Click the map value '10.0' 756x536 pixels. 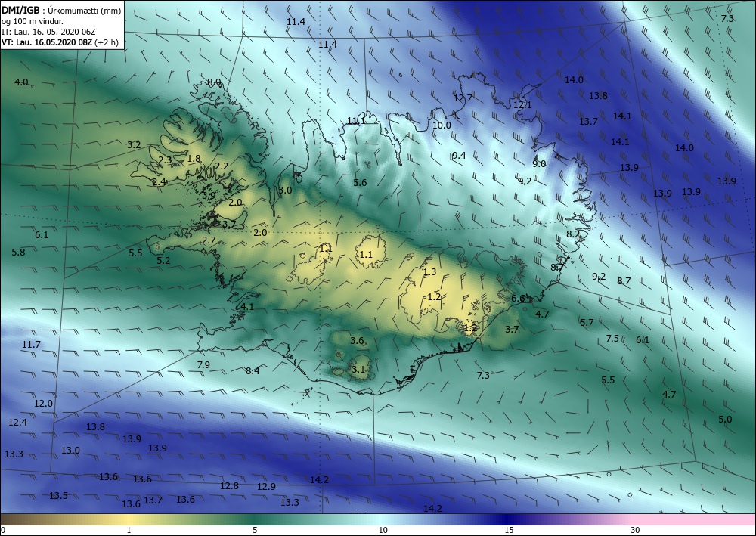pos(442,125)
